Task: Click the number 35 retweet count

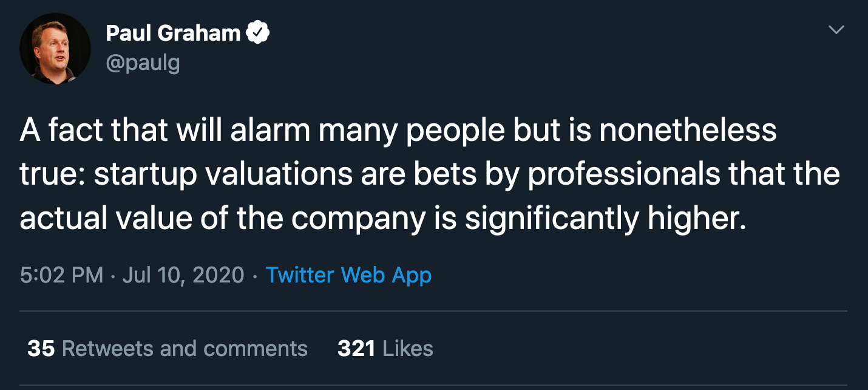Action: tap(41, 349)
